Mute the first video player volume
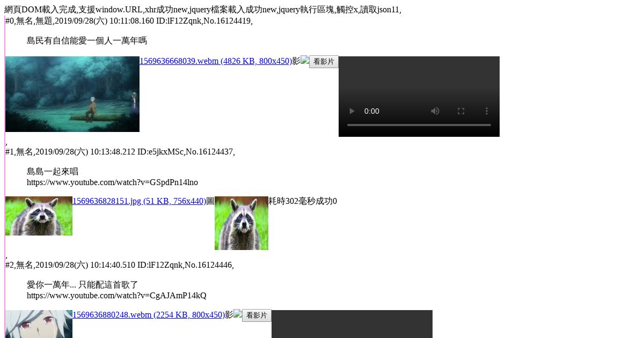Screen dimensions: 644x338 [435, 111]
